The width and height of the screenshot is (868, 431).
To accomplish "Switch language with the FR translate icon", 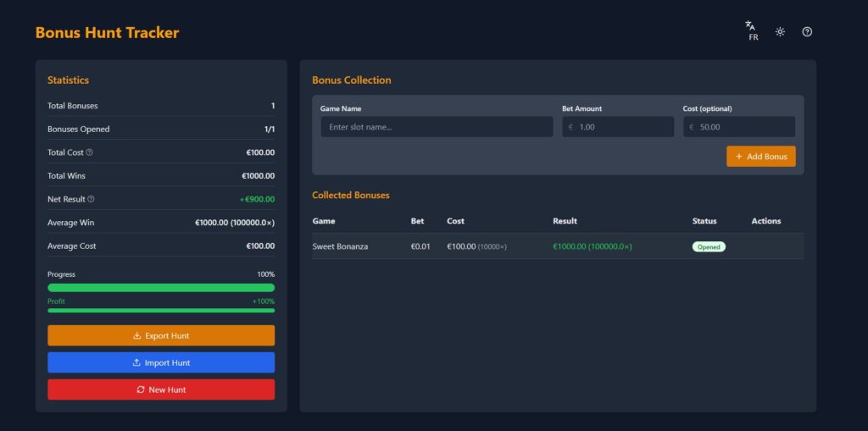I will [752, 31].
